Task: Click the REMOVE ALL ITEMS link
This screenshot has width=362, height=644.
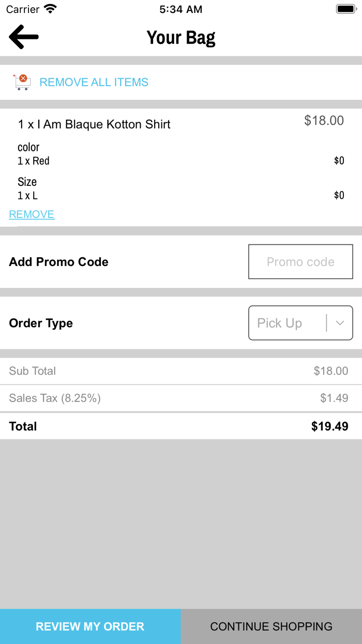Action: click(94, 82)
